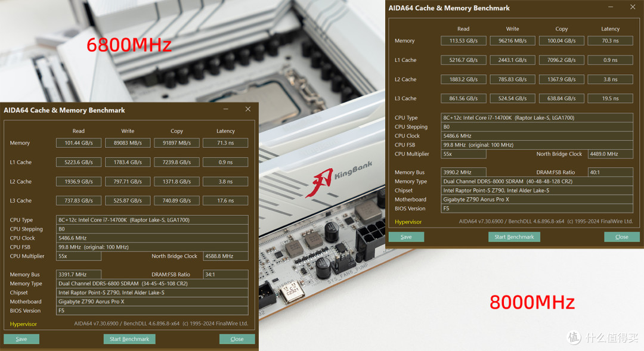Minimize the DDR5-6800 AIDA64 window

coord(226,109)
